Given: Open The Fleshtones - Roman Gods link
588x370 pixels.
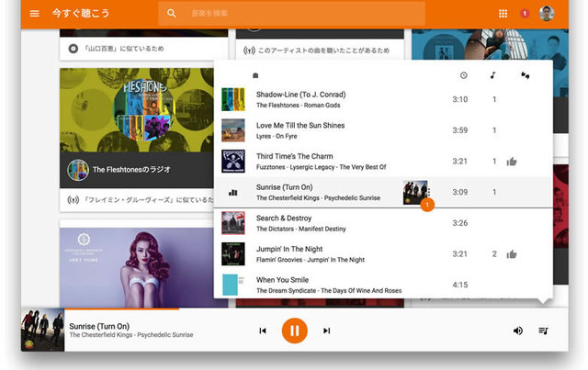Looking at the screenshot, I should pos(298,106).
